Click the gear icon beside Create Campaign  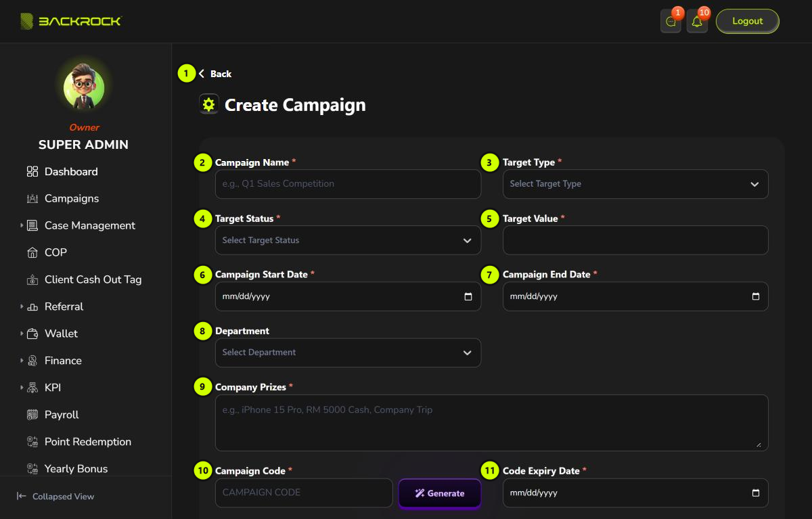coord(208,104)
